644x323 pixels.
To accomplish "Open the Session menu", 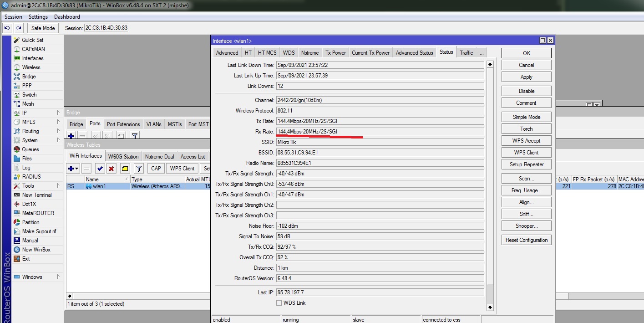I will pos(13,17).
